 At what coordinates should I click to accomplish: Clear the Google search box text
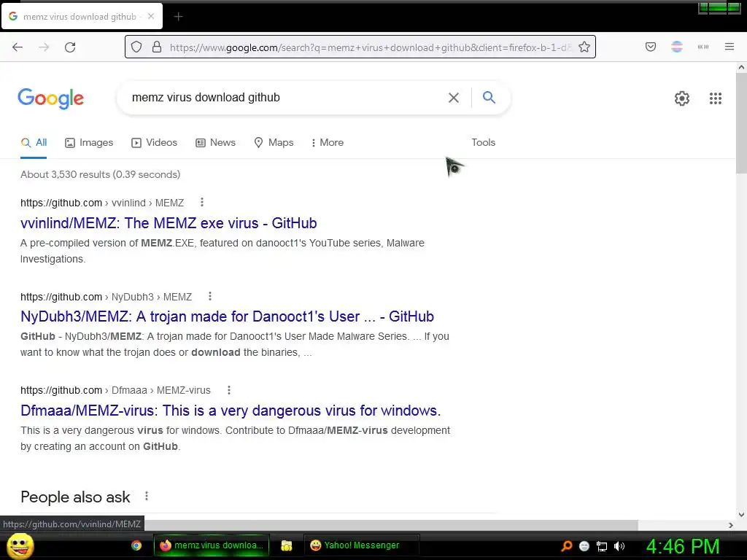(454, 98)
